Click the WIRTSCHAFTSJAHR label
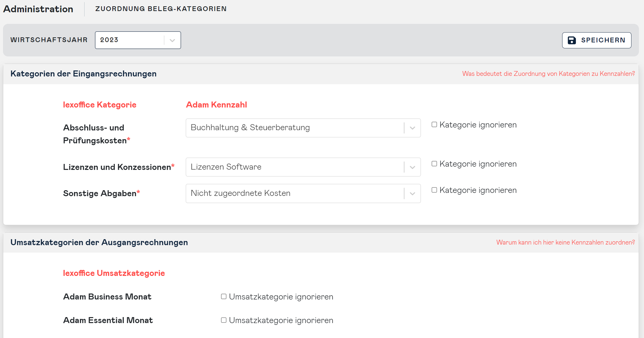This screenshot has height=338, width=644. pyautogui.click(x=49, y=40)
